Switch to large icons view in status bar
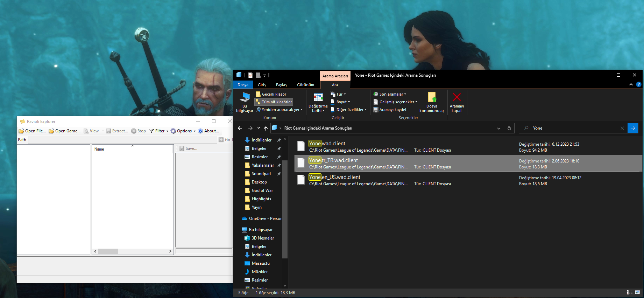The height and width of the screenshot is (298, 644). pyautogui.click(x=637, y=292)
